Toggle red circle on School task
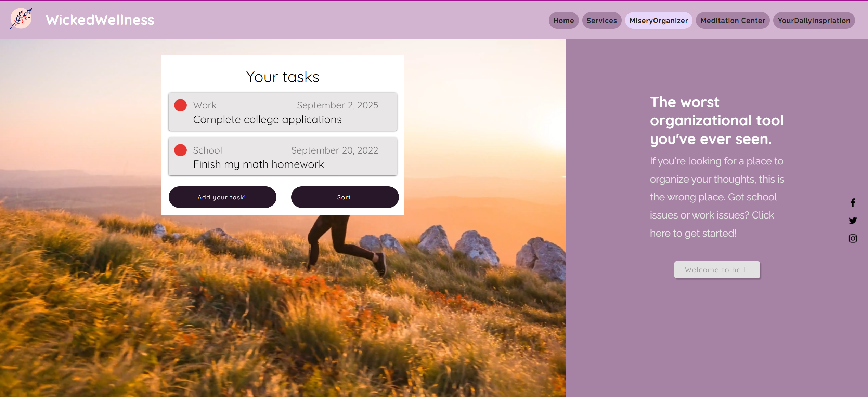The height and width of the screenshot is (397, 868). pos(180,150)
